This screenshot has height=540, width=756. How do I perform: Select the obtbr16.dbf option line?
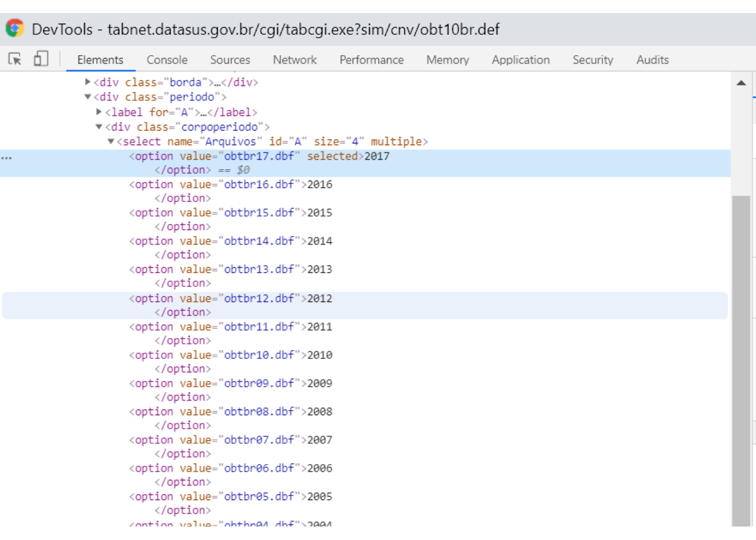point(231,184)
